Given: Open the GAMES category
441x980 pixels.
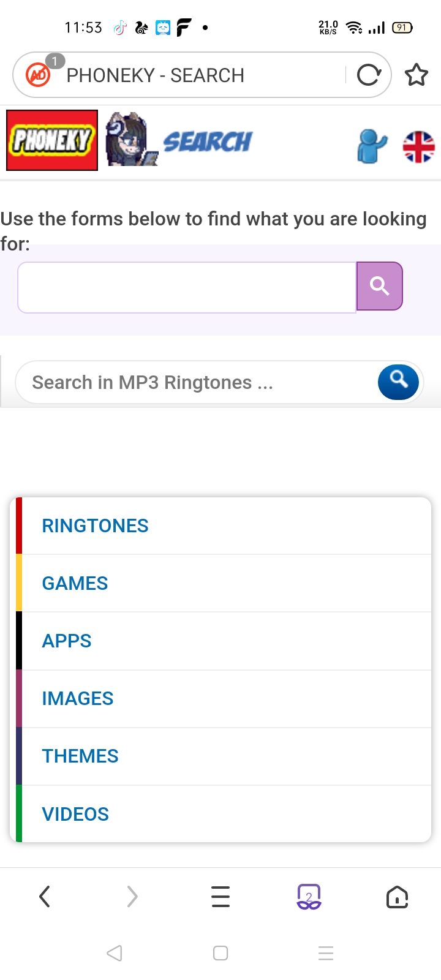Looking at the screenshot, I should point(75,583).
